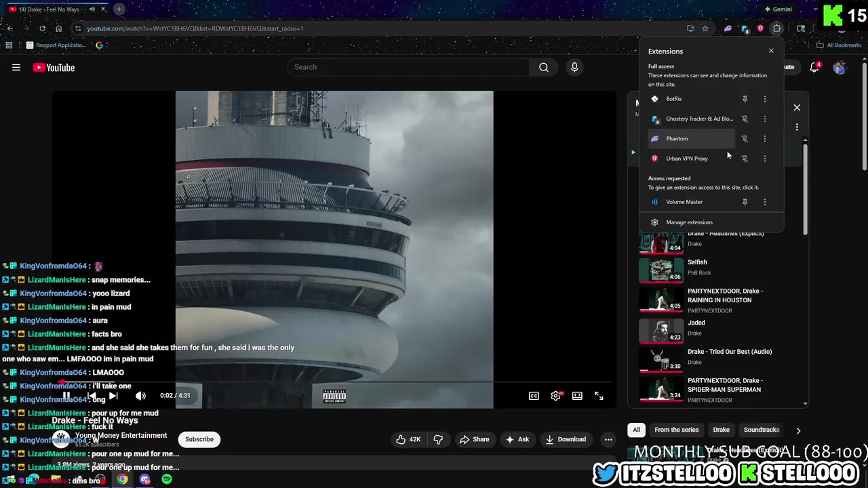Image resolution: width=868 pixels, height=488 pixels.
Task: Click the browser address bar URL
Action: tap(195, 28)
